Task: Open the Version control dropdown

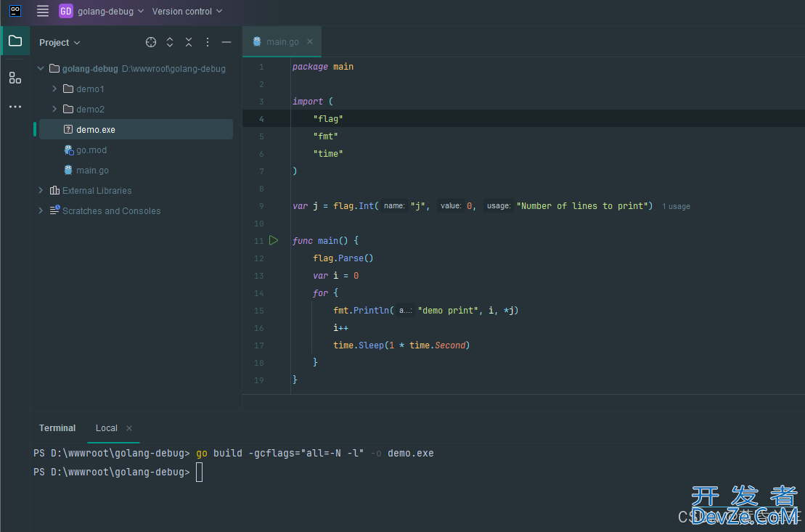Action: [x=187, y=11]
